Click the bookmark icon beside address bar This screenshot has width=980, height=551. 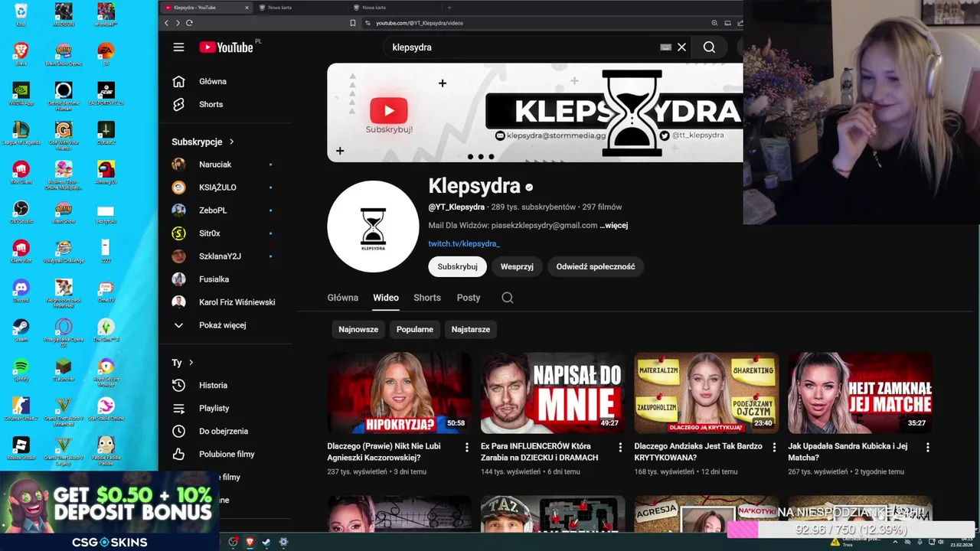click(x=353, y=23)
